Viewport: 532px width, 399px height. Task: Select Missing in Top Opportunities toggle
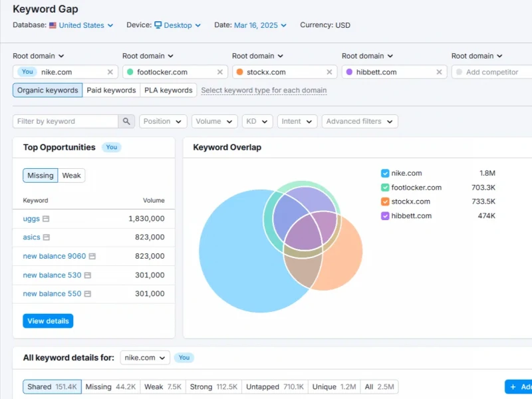[41, 176]
